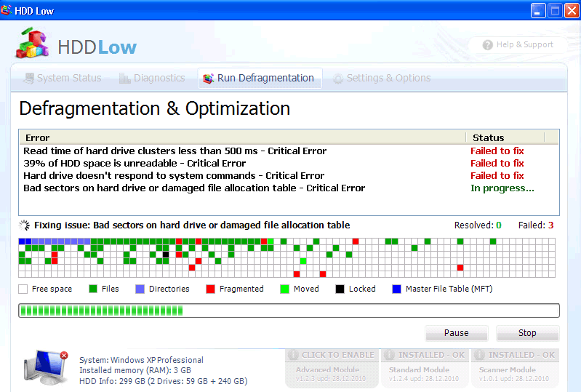Screen dimensions: 581x392
Task: Click the red Fragmented legend swatch
Action: [211, 289]
